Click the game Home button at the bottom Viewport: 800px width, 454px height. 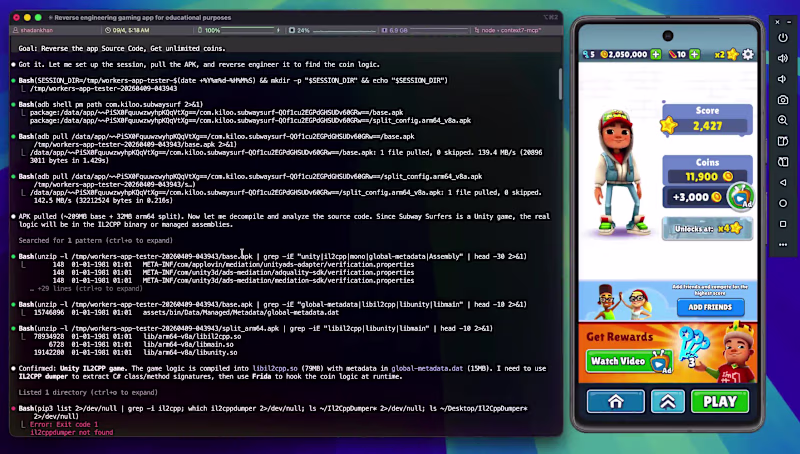615,401
